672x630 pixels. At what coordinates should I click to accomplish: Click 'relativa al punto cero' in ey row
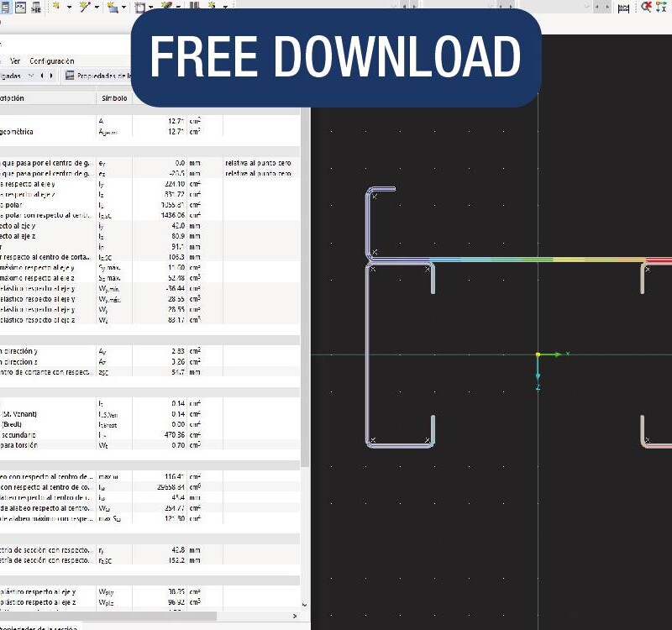coord(258,163)
